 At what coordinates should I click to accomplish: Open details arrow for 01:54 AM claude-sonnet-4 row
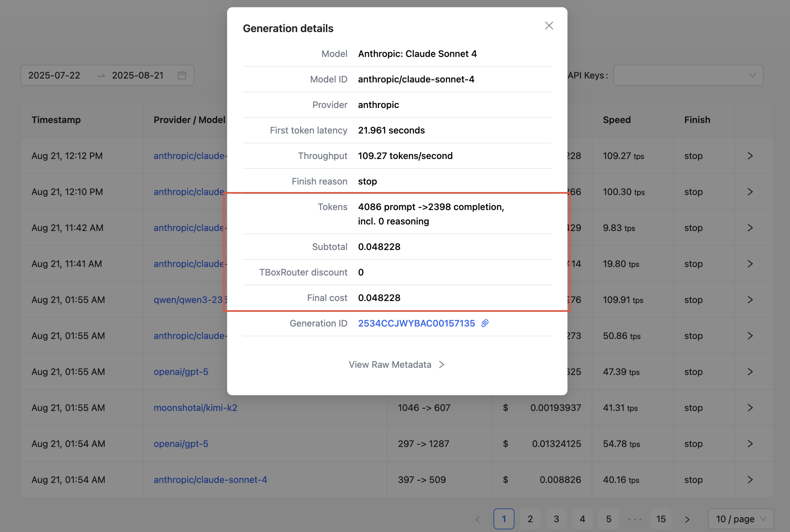(750, 480)
